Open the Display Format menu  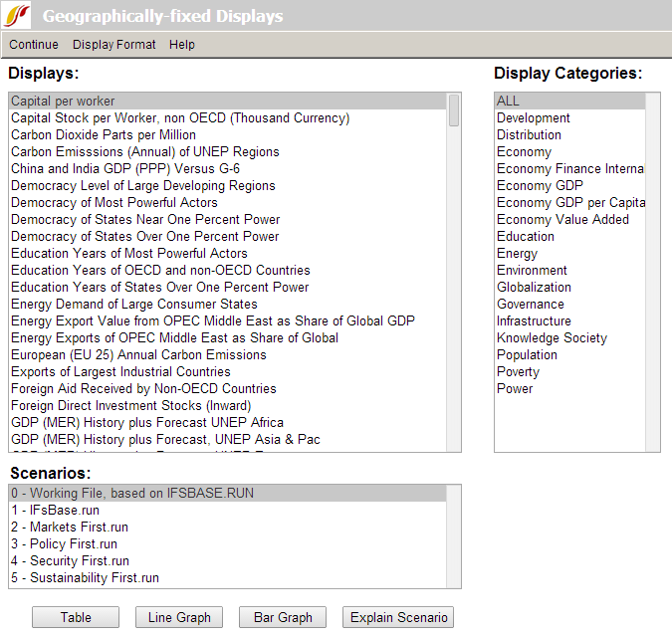(113, 45)
